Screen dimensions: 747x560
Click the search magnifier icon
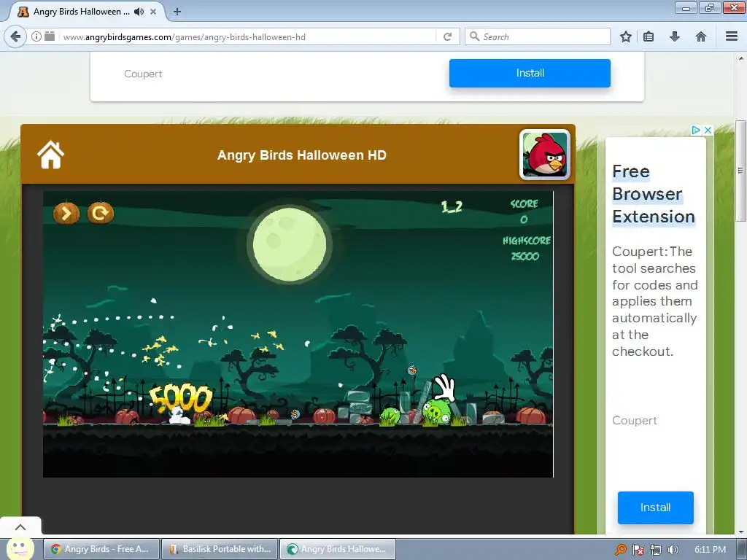474,36
